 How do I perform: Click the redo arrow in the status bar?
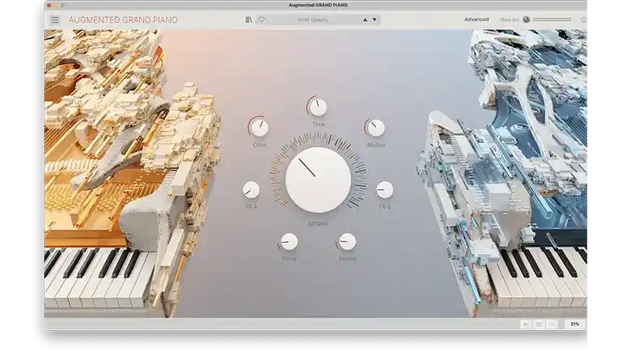[x=552, y=324]
